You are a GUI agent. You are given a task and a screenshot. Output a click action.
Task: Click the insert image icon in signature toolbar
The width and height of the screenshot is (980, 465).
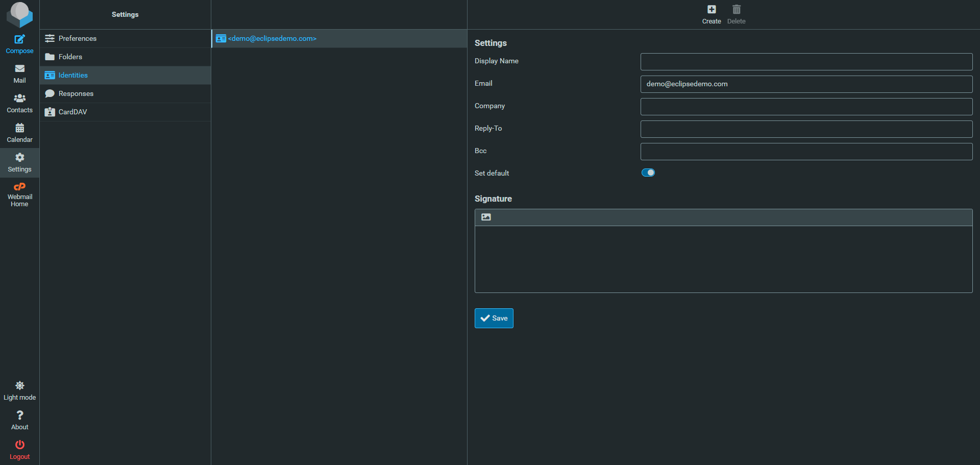click(486, 217)
